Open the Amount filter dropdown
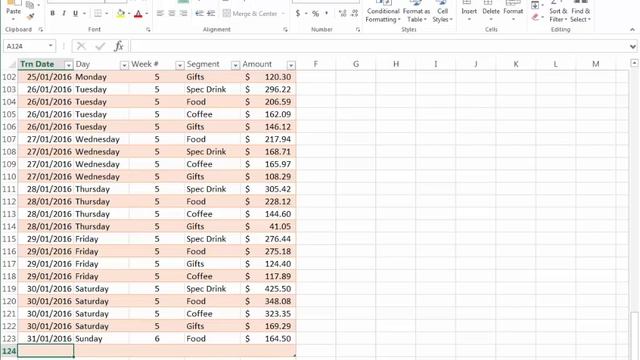This screenshot has height=360, width=640. point(291,65)
